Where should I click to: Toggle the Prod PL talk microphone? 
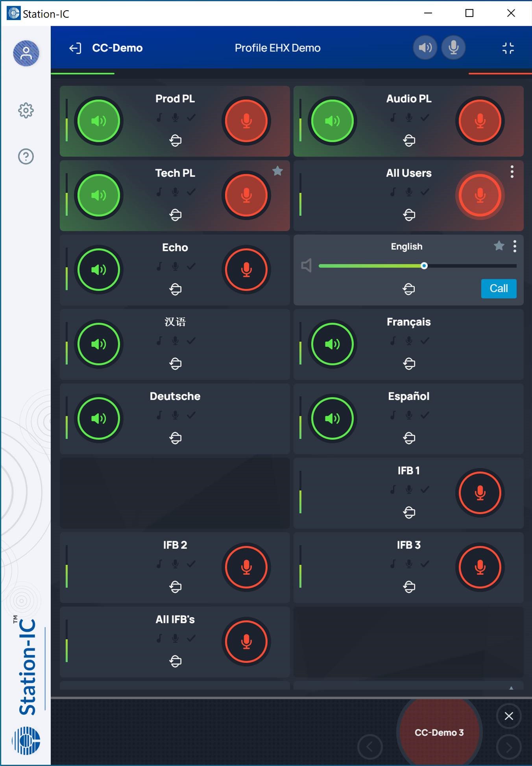(246, 121)
